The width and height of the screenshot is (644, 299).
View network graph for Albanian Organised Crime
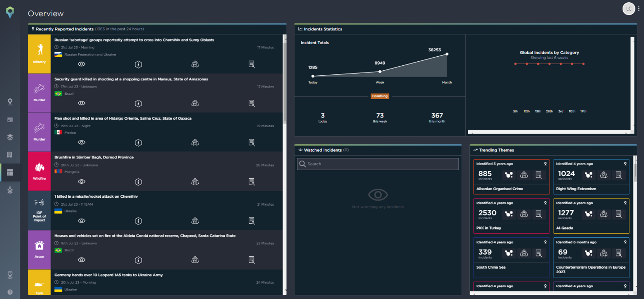coord(509,175)
